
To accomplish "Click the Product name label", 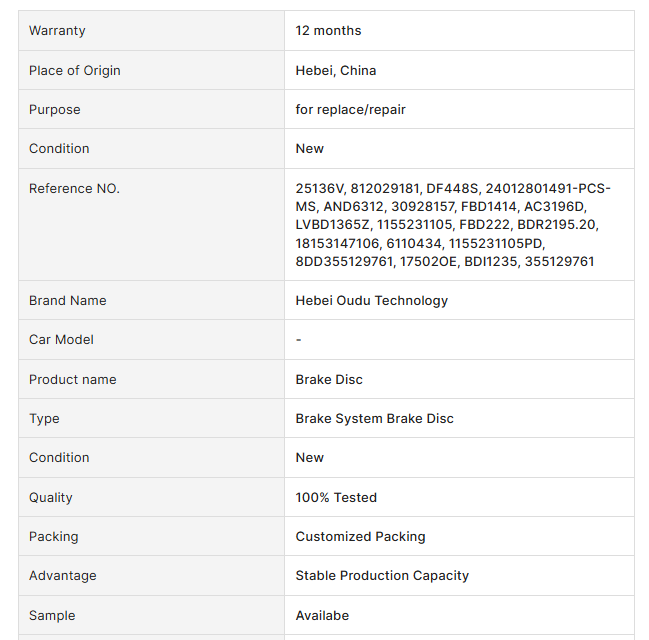I will point(72,379).
